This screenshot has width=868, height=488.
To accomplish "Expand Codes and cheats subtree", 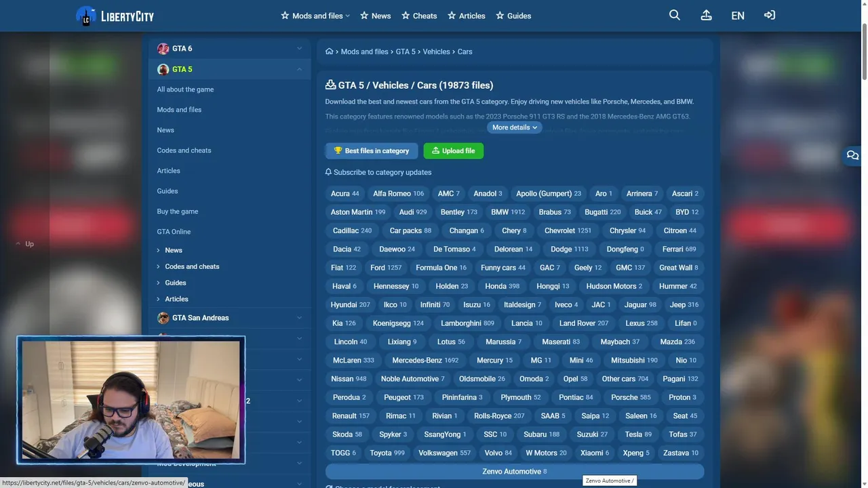I will pyautogui.click(x=158, y=266).
